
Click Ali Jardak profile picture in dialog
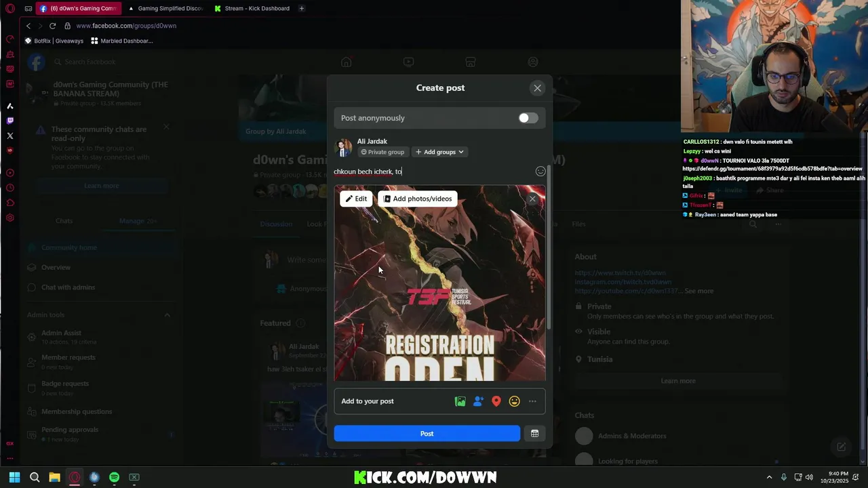pyautogui.click(x=344, y=147)
